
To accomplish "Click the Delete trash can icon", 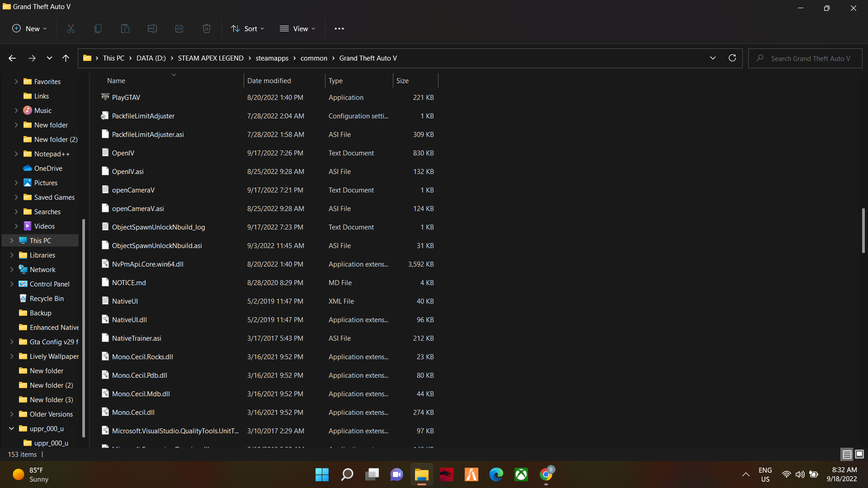I will (207, 28).
